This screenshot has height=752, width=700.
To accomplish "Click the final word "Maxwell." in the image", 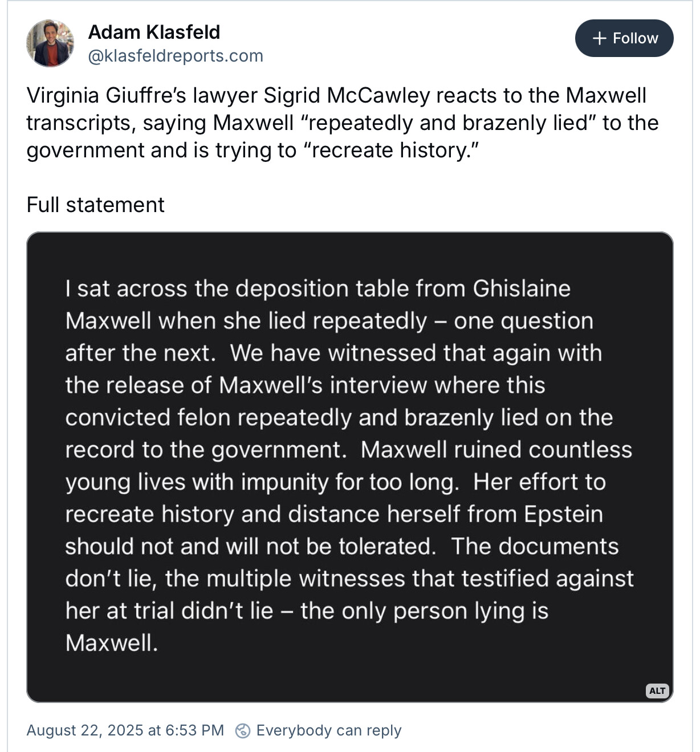I will (112, 643).
